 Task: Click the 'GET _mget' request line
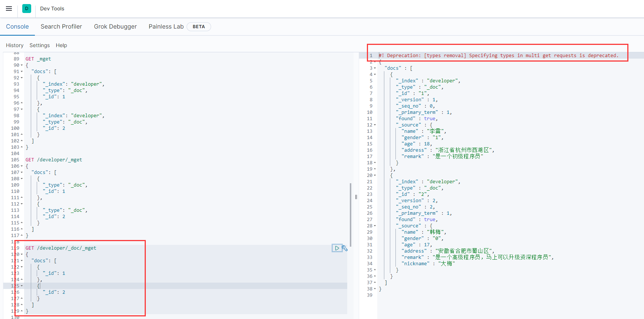click(38, 59)
